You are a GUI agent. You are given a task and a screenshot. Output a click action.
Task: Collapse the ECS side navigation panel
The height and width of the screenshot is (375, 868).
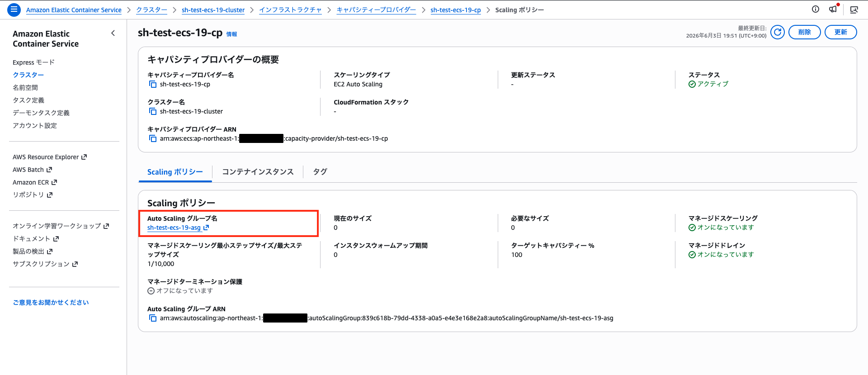click(113, 33)
